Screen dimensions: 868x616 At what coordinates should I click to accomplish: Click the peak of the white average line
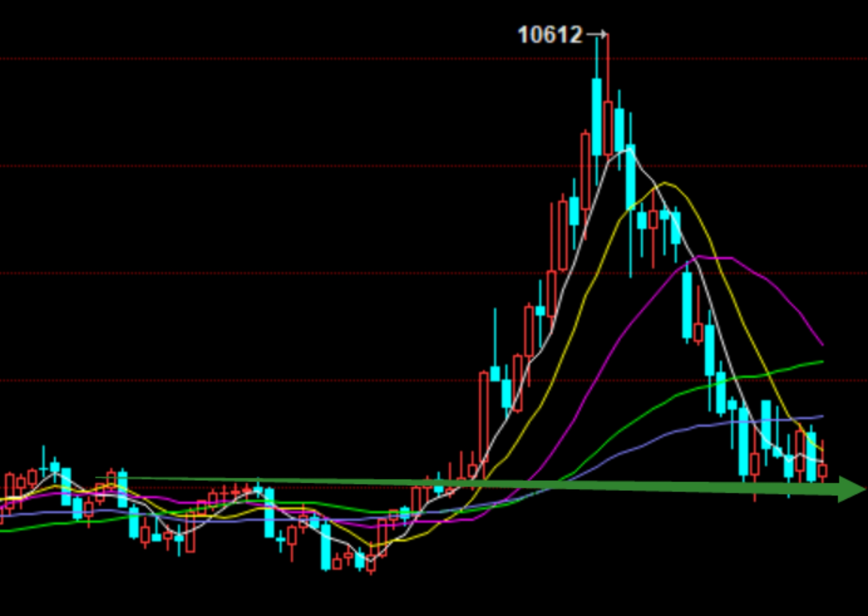629,150
